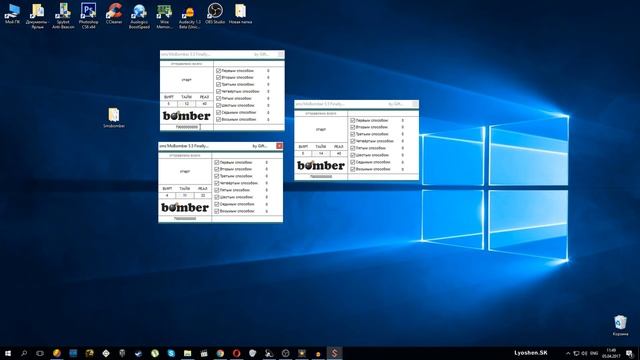Viewport: 640px width, 360px height.
Task: Select the Новая папка folder on desktop
Action: click(240, 14)
